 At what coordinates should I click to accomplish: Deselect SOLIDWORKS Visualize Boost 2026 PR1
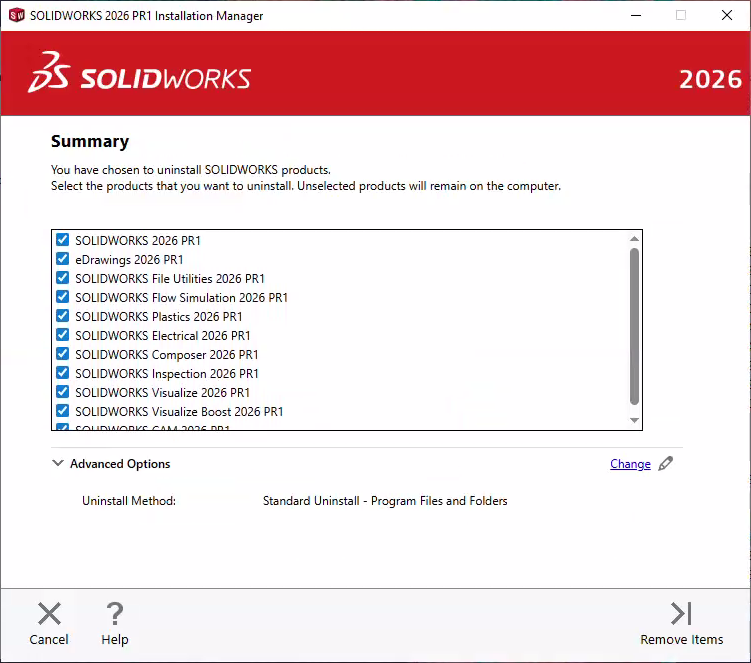click(63, 411)
